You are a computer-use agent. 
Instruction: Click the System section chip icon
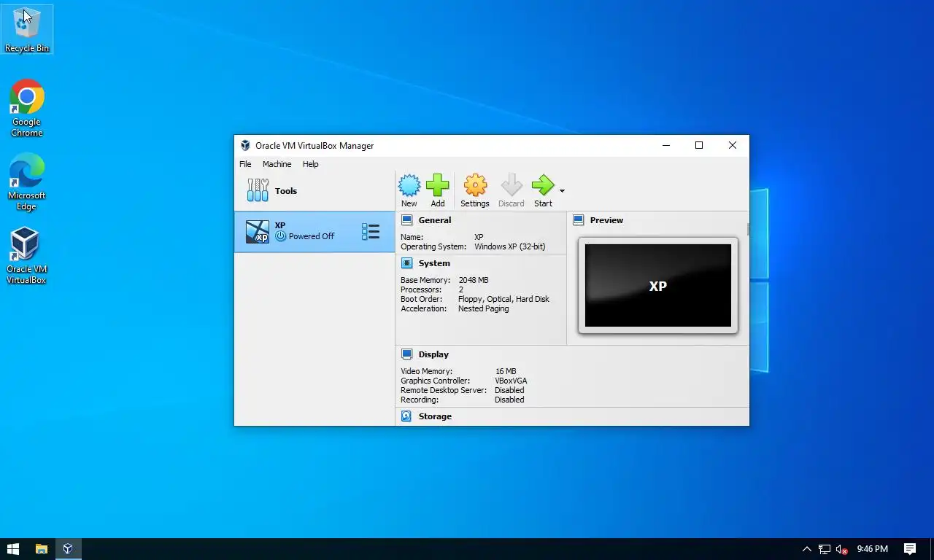click(407, 263)
